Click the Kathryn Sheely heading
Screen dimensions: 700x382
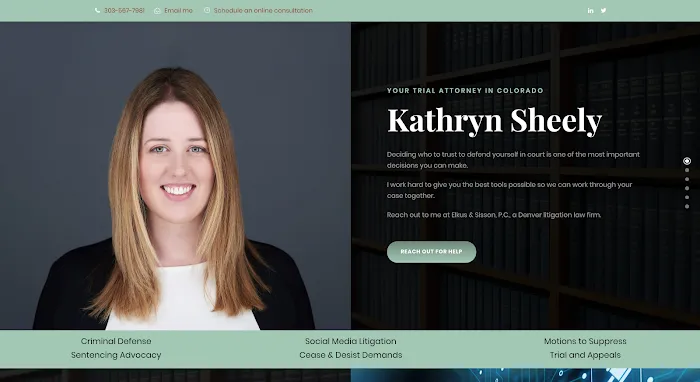click(x=495, y=120)
